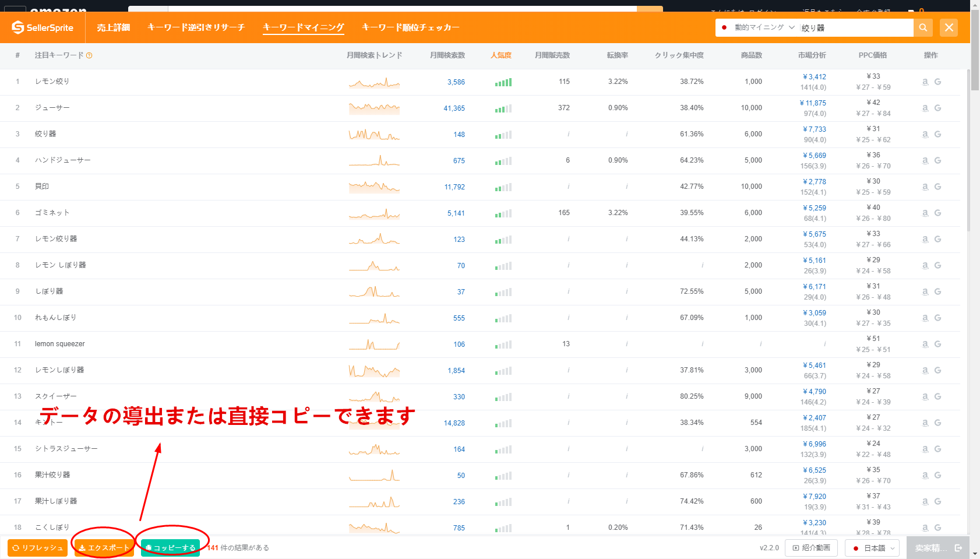Open Google search icon for ジューサー row
The image size is (980, 559).
(937, 108)
